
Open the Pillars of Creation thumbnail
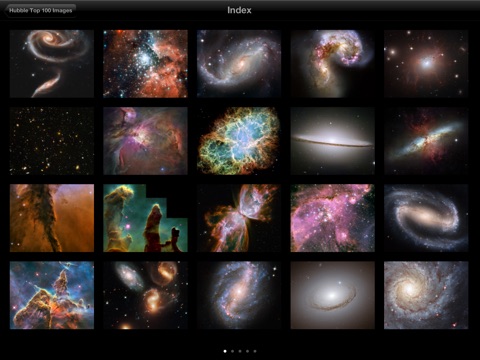click(145, 218)
